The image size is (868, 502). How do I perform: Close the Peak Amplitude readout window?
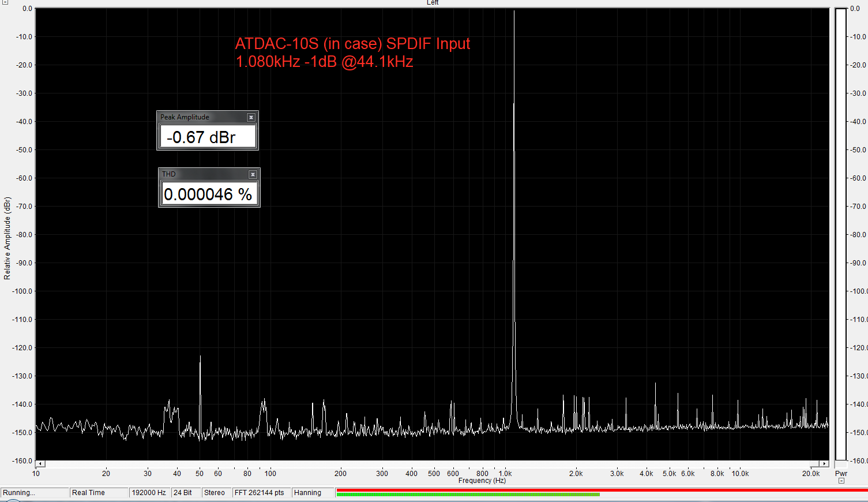point(251,117)
